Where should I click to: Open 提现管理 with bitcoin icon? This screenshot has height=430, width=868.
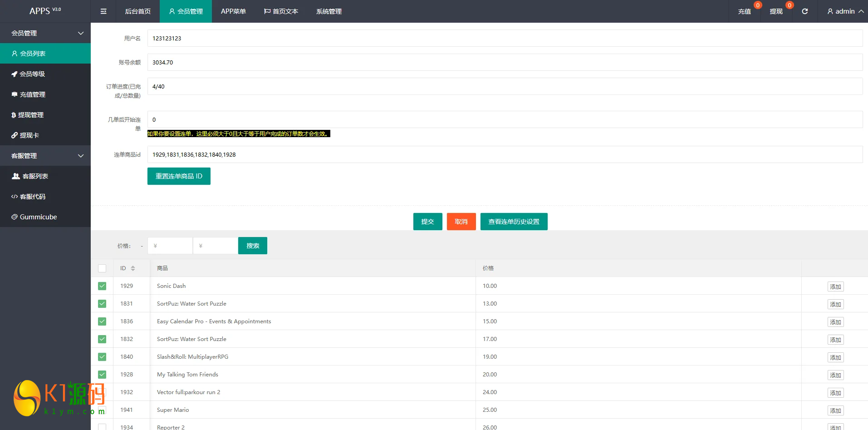click(x=30, y=115)
